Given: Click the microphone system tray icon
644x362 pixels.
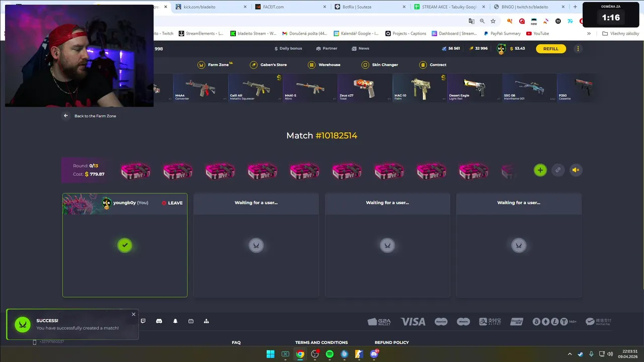Looking at the screenshot, I should [591, 354].
